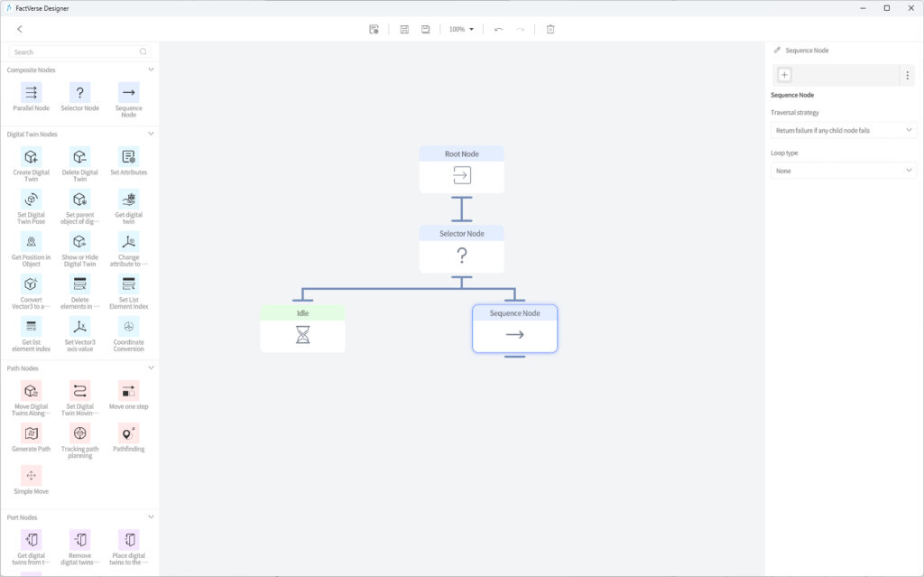Click the Show or Hide Digital Twin icon
This screenshot has height=577, width=924.
click(x=80, y=242)
